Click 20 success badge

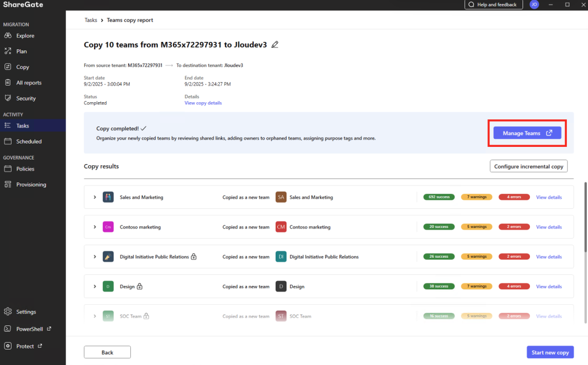tap(439, 227)
